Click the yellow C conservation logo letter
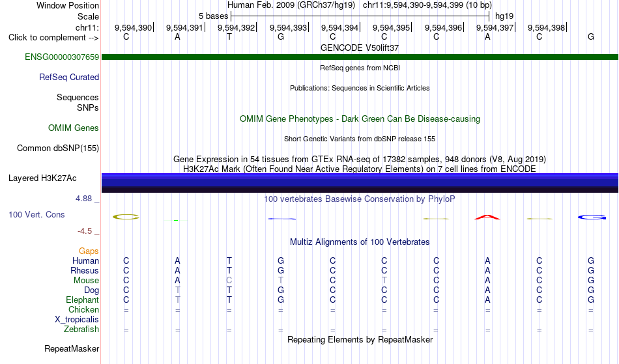Screen dimensions: 619x364 [126, 217]
